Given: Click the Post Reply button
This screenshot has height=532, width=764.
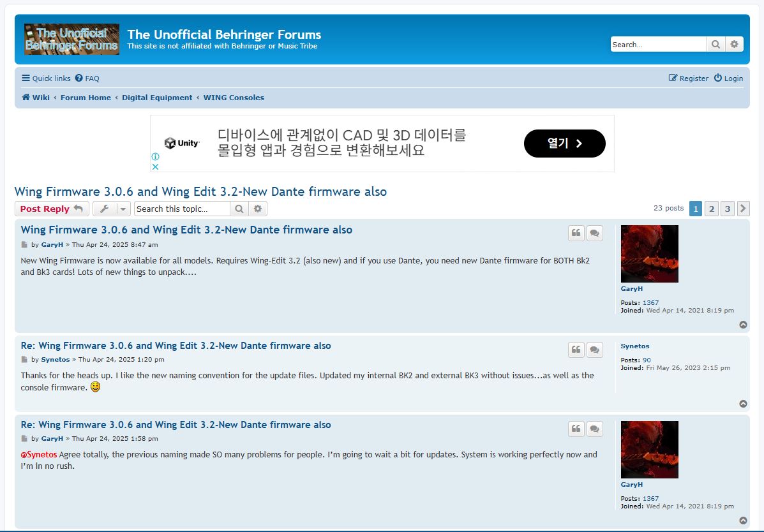Looking at the screenshot, I should point(51,209).
